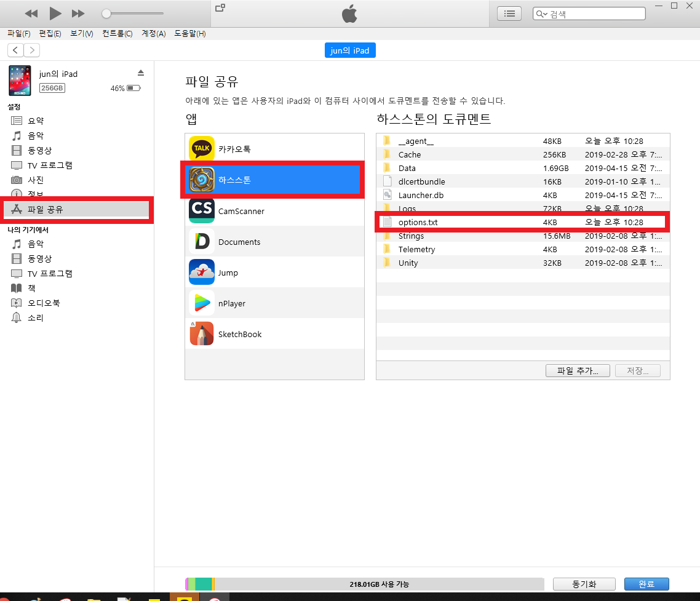The width and height of the screenshot is (700, 601).
Task: Select the nPlayer app icon
Action: (202, 303)
